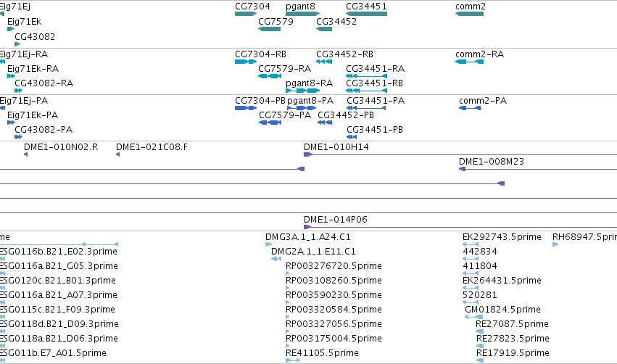Select BAC end DME1-010N02.R
The width and height of the screenshot is (617, 364).
(x=61, y=146)
